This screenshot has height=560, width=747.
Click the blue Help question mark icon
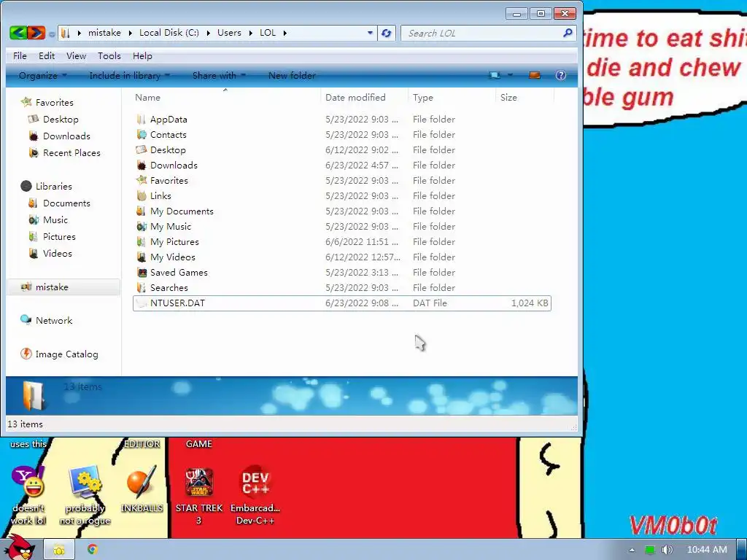[x=561, y=75]
